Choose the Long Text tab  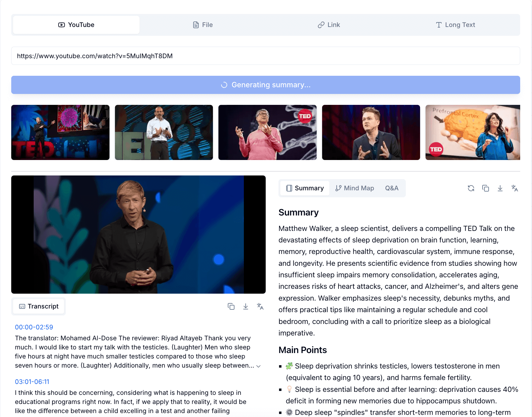pos(455,25)
